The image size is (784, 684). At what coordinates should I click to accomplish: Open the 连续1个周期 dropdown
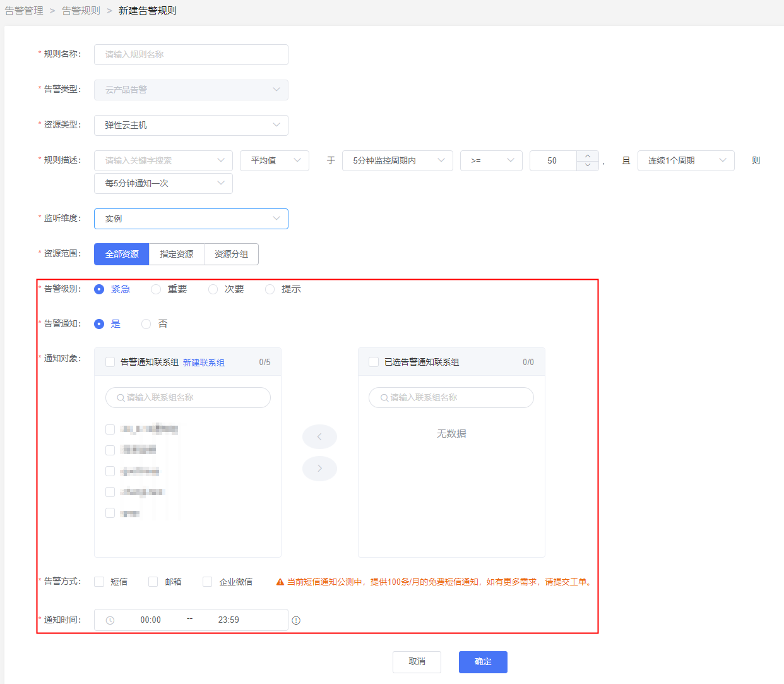point(686,160)
